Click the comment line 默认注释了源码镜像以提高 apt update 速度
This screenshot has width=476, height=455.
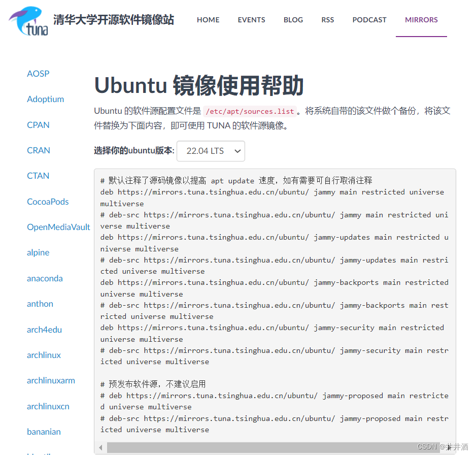click(236, 181)
